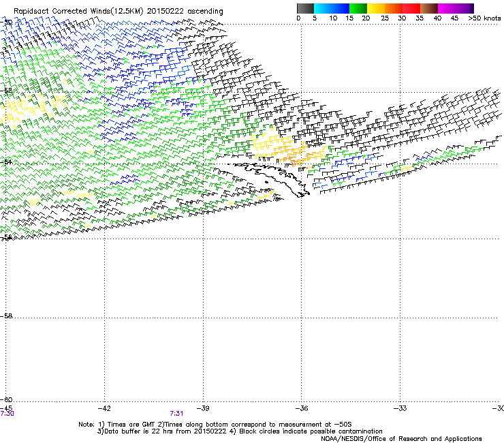This screenshot has height=443, width=504.
Task: Click the '-54' latitude axis label
Action: 6,162
